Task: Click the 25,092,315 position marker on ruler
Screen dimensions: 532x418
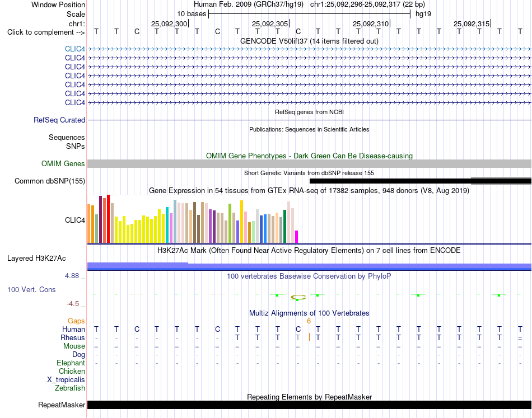Action: pyautogui.click(x=472, y=24)
